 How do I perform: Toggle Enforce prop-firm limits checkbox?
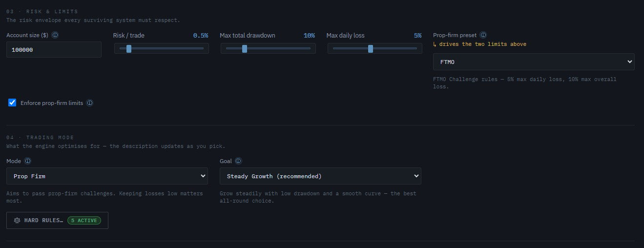(12, 103)
